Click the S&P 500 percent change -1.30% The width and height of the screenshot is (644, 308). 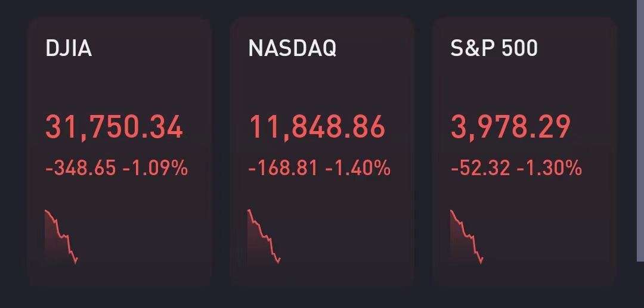549,169
